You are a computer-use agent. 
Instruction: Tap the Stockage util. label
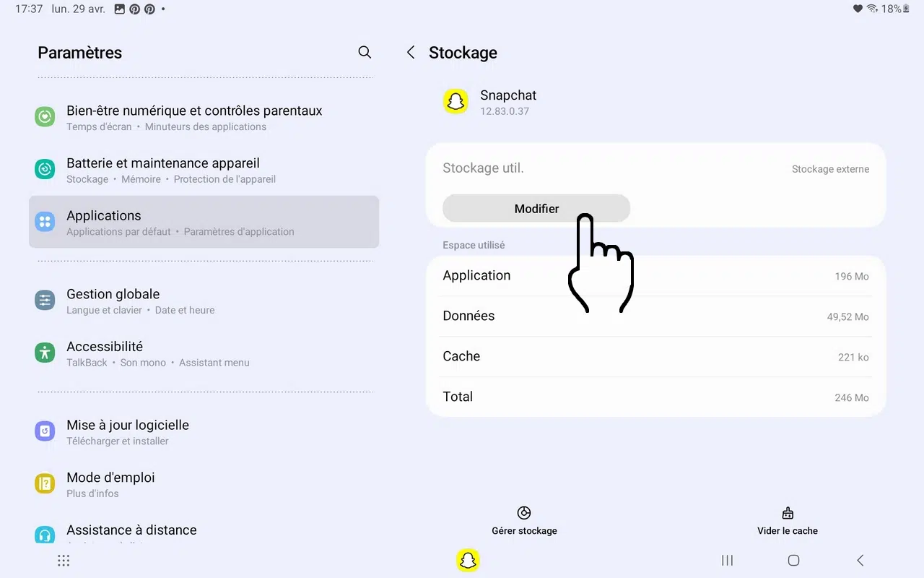click(483, 168)
